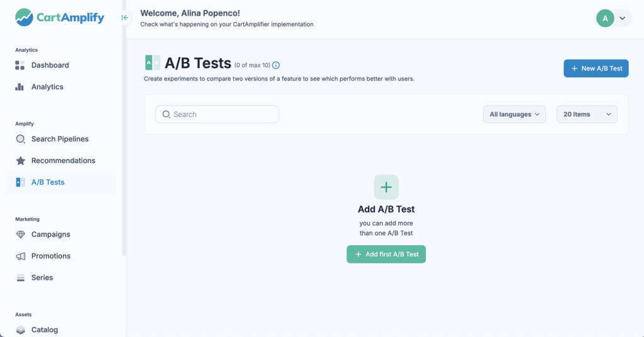
Task: Click the Campaigns diamond icon
Action: coord(21,235)
